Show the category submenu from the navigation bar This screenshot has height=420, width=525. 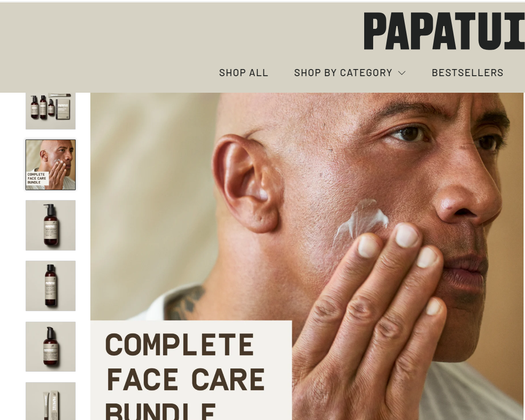tap(350, 73)
